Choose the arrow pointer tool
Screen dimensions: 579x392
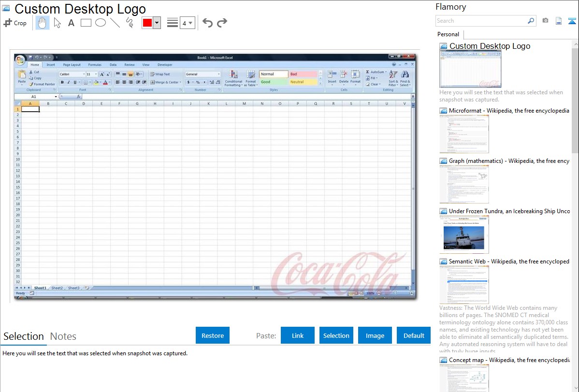[57, 23]
